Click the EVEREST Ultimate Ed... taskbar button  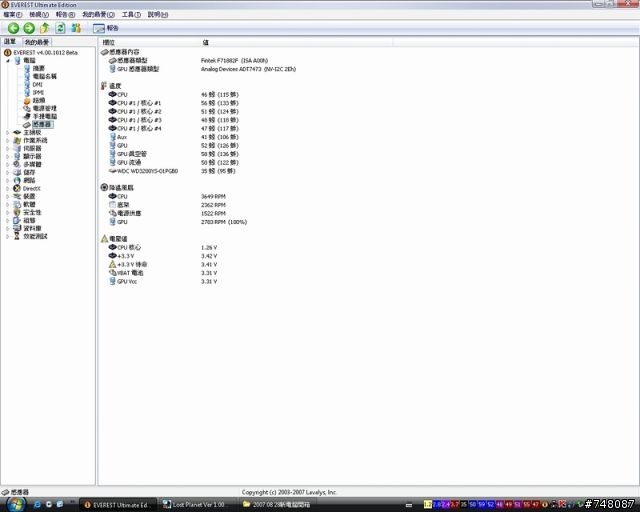click(118, 505)
